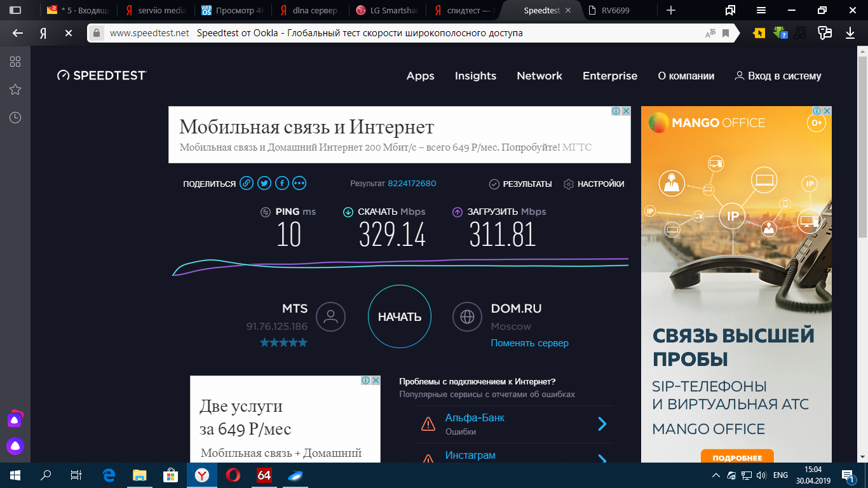Open НАСТРОЙКИ settings on Speedtest
868x488 pixels.
point(593,184)
